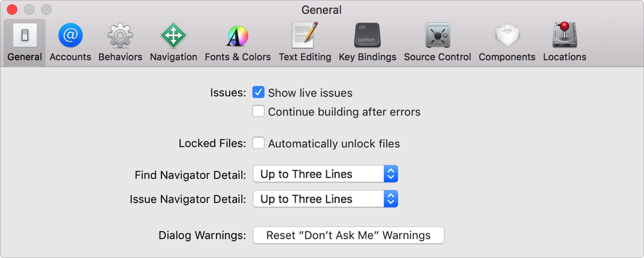Image resolution: width=644 pixels, height=258 pixels.
Task: Open Navigation preferences green arrows icon
Action: tap(173, 35)
